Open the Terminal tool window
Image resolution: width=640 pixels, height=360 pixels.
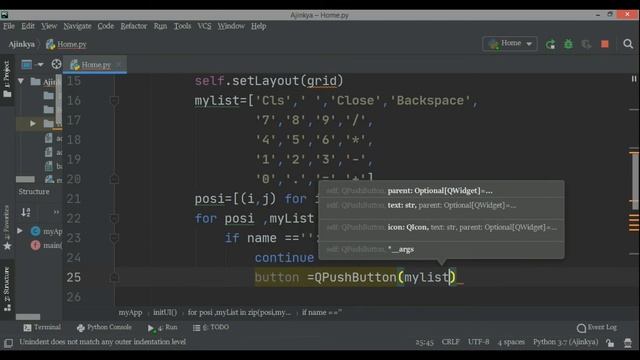(x=42, y=327)
